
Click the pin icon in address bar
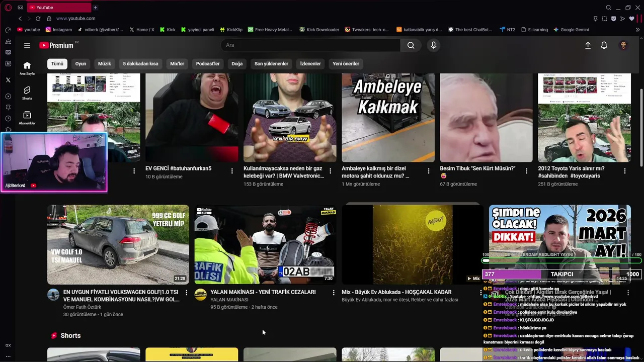(595, 19)
